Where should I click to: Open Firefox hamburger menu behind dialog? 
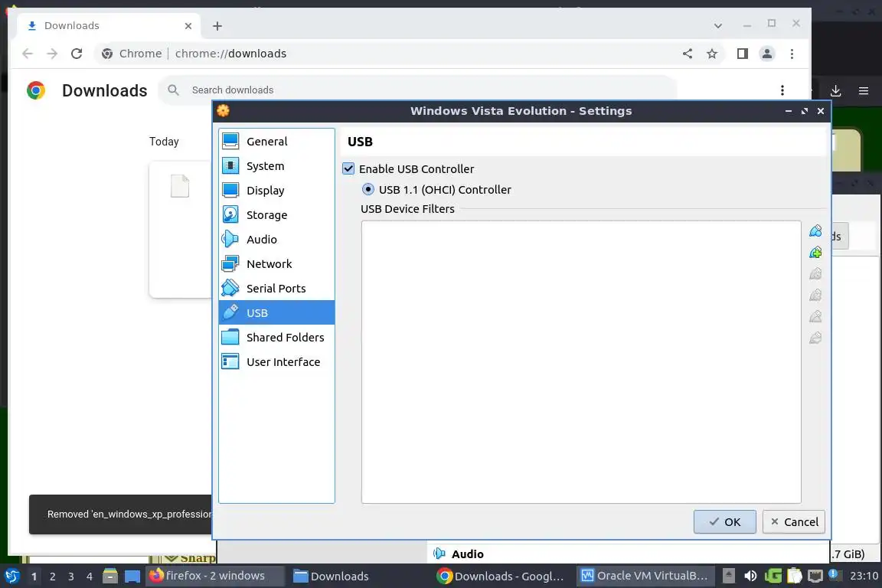pyautogui.click(x=864, y=90)
